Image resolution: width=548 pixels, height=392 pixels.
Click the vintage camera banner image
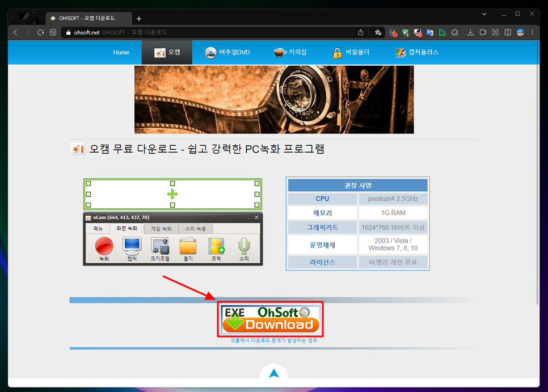pyautogui.click(x=274, y=100)
